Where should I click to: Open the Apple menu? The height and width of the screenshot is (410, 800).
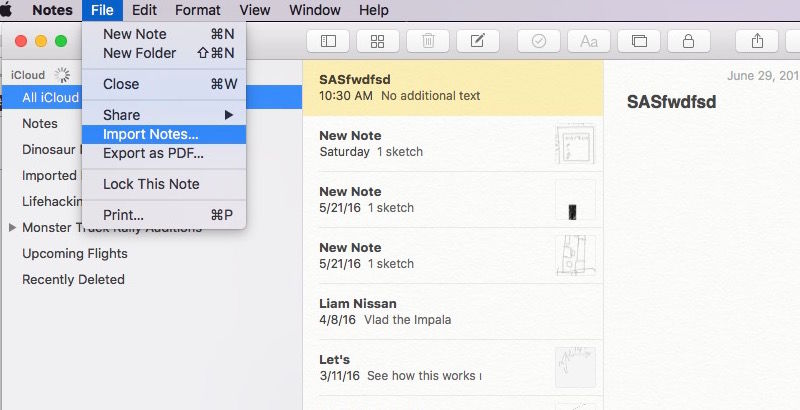pos(6,10)
